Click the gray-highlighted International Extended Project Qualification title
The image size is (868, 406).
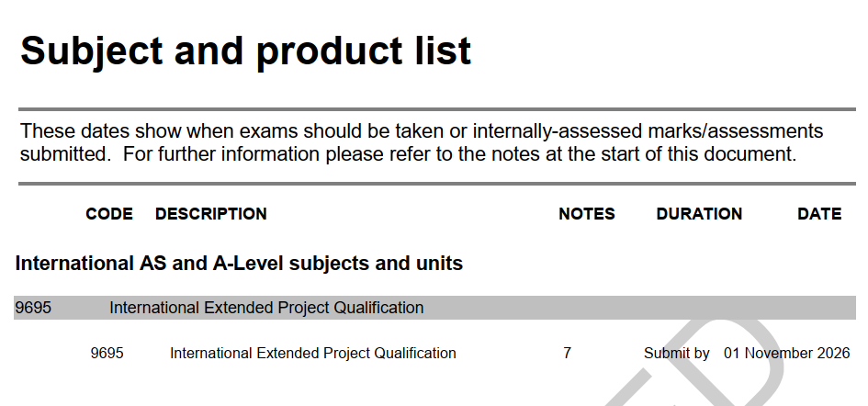point(266,308)
